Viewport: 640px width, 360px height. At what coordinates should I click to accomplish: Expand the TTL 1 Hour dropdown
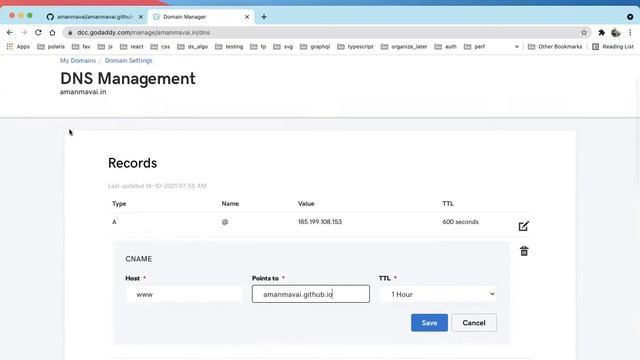point(438,294)
